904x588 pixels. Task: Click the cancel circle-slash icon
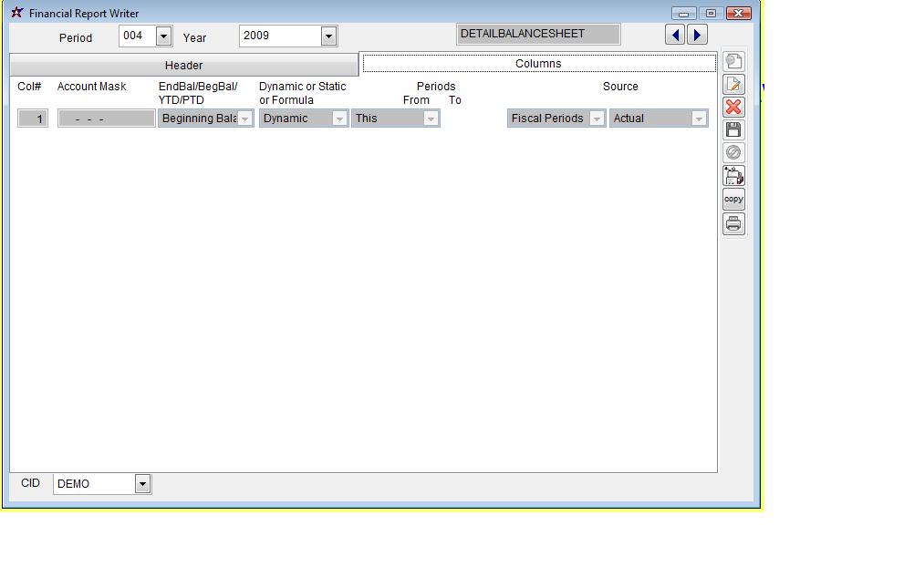[733, 153]
